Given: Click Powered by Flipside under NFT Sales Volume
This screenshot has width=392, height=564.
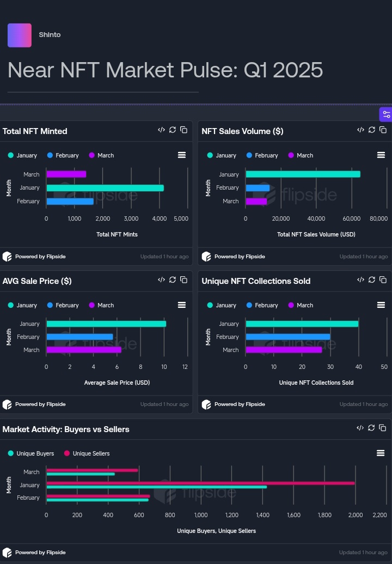Looking at the screenshot, I should tap(234, 257).
